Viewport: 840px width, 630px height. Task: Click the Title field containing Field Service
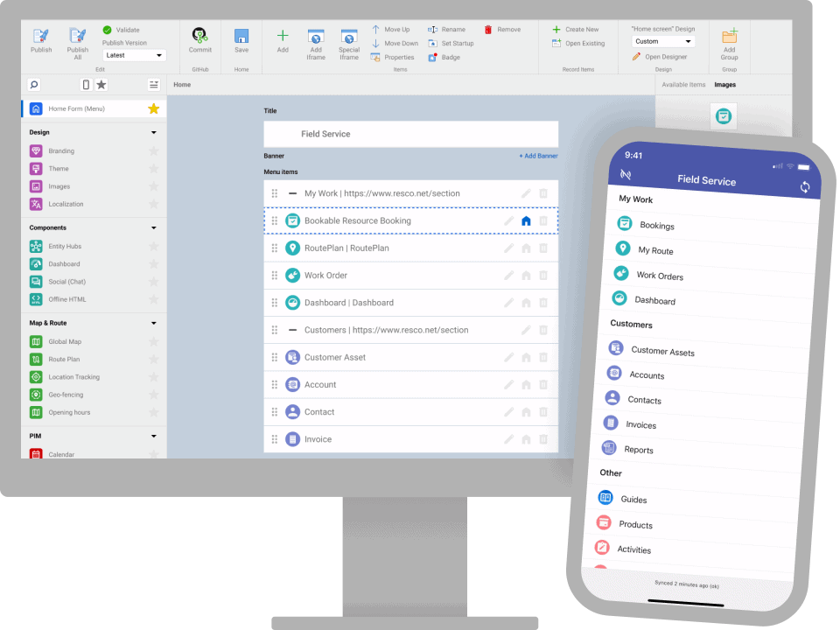[411, 134]
